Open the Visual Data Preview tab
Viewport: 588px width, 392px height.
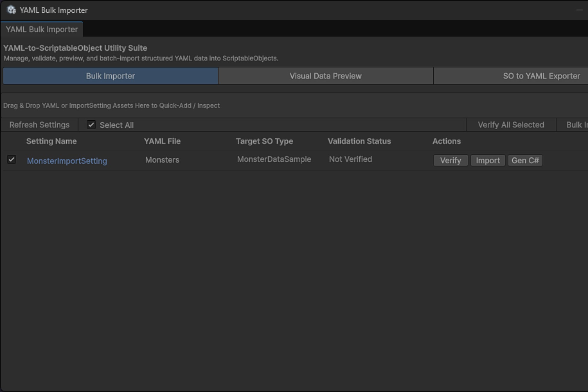(326, 76)
